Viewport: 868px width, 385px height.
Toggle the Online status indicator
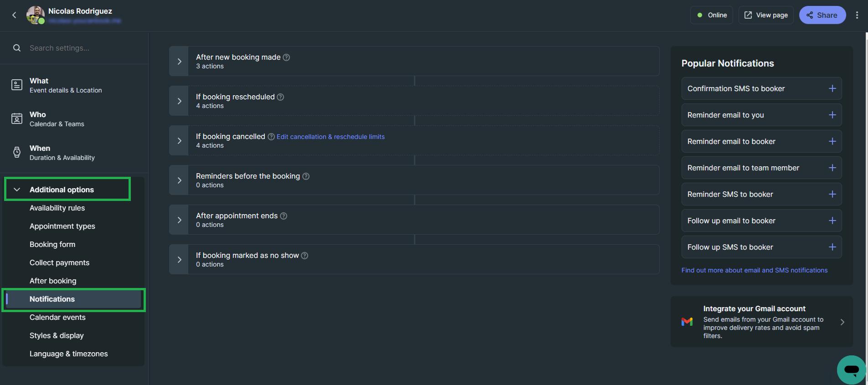712,15
